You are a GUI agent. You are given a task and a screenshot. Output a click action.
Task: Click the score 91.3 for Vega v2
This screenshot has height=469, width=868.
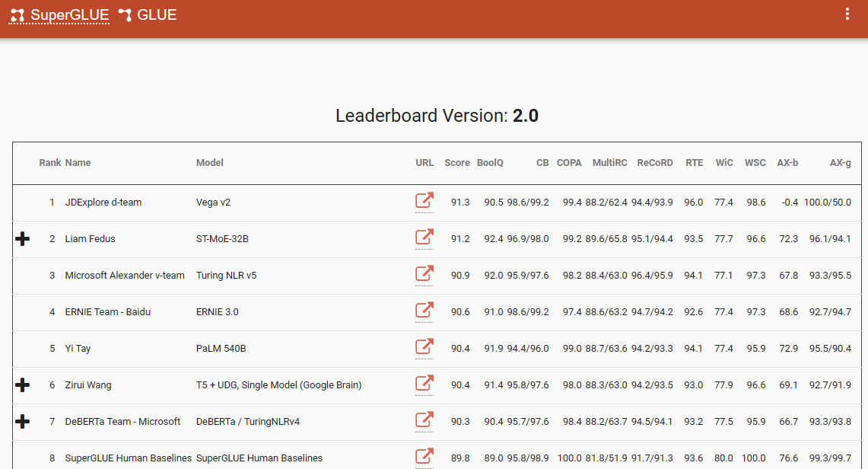click(x=460, y=202)
